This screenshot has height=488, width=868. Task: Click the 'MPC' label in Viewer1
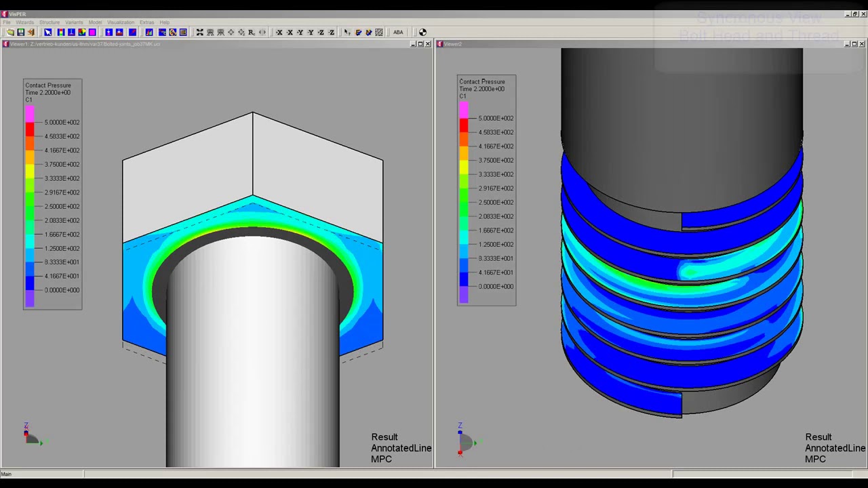(381, 459)
